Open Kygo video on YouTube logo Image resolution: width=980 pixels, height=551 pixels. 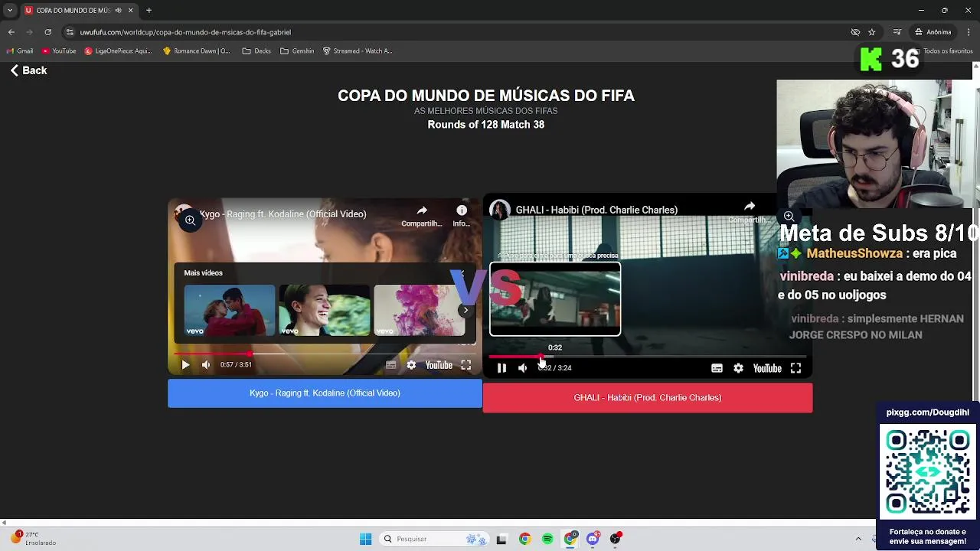(439, 365)
